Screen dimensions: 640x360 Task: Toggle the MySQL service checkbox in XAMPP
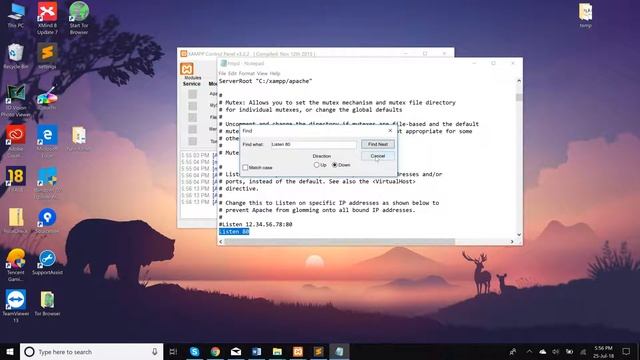point(193,106)
